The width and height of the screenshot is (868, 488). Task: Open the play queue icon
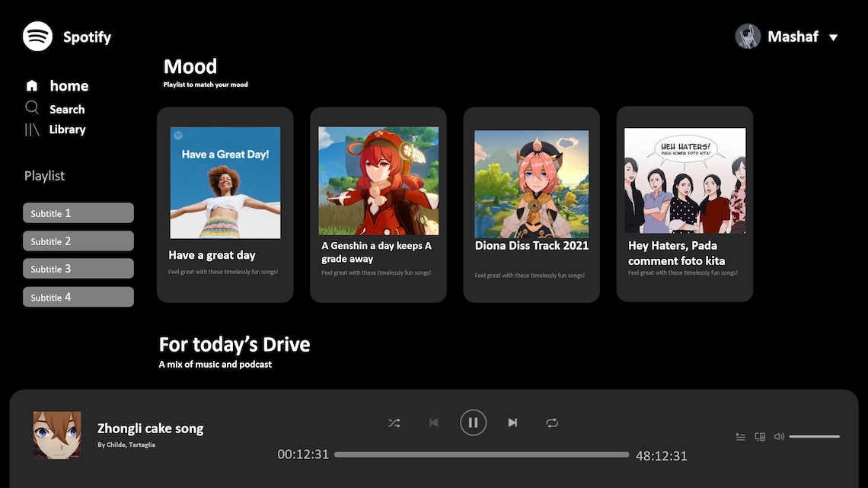(741, 437)
